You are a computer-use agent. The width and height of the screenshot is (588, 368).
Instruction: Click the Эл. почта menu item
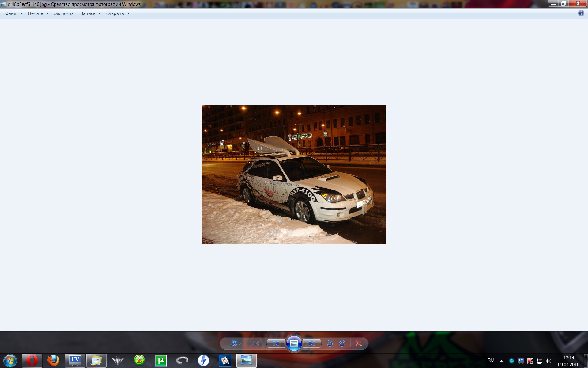tap(64, 13)
